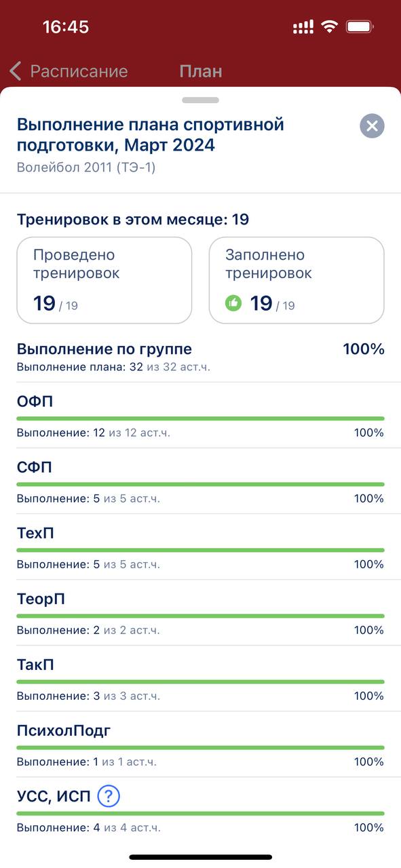401x868 pixels.
Task: Tap the green thumbs-up icon
Action: click(x=233, y=303)
